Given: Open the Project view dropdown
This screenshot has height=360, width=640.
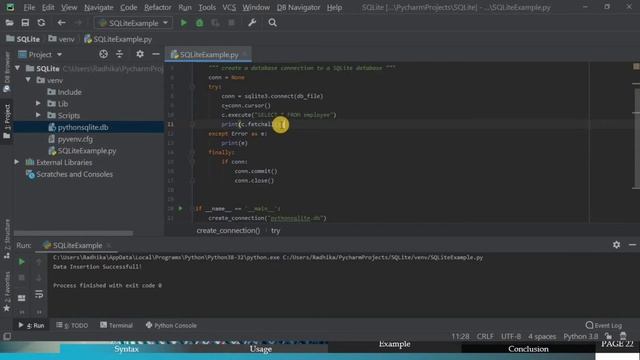Looking at the screenshot, I should click(40, 54).
